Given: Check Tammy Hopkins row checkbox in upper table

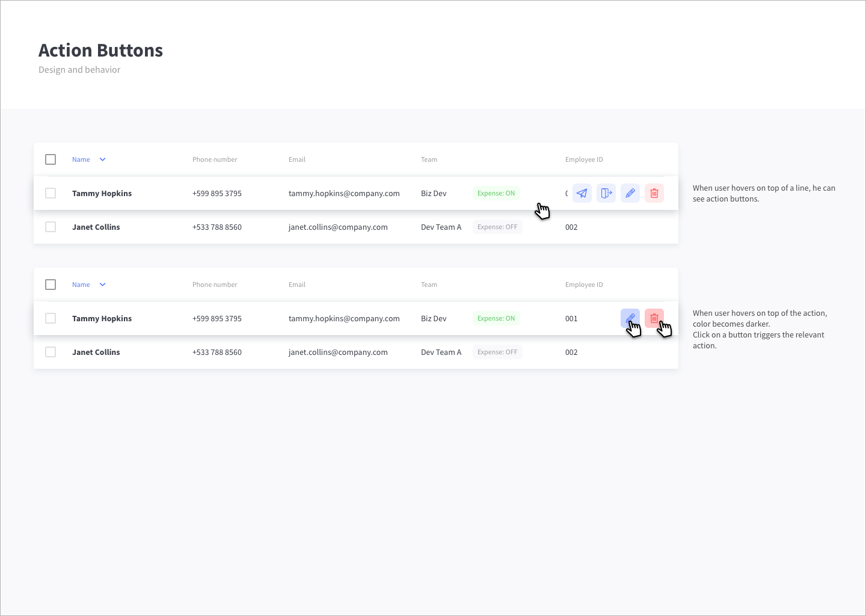Looking at the screenshot, I should pyautogui.click(x=51, y=193).
